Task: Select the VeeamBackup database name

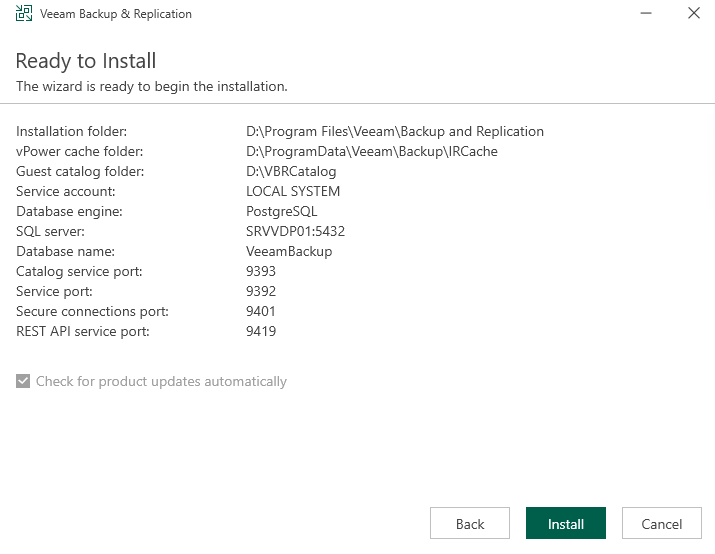Action: [x=289, y=252]
